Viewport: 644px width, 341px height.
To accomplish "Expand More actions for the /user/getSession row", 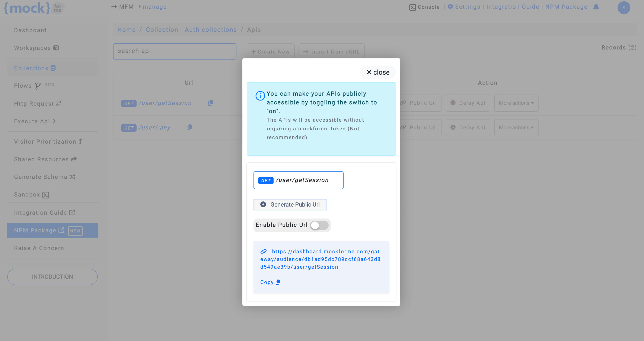I will (x=516, y=103).
